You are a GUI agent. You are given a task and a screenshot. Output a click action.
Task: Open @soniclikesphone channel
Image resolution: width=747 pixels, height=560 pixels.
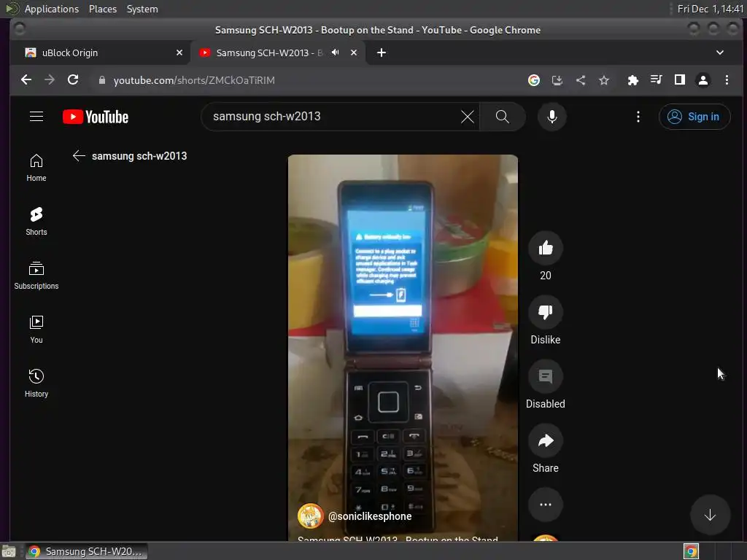tap(370, 516)
